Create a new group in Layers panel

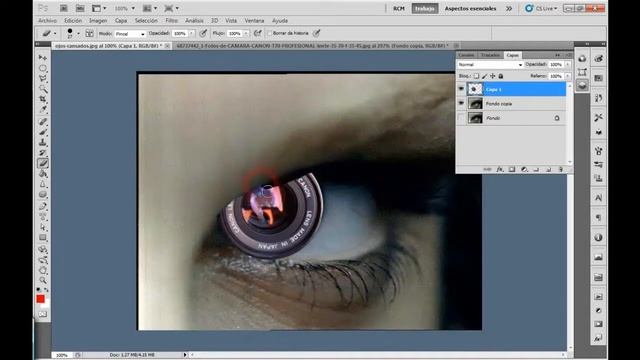(536, 169)
